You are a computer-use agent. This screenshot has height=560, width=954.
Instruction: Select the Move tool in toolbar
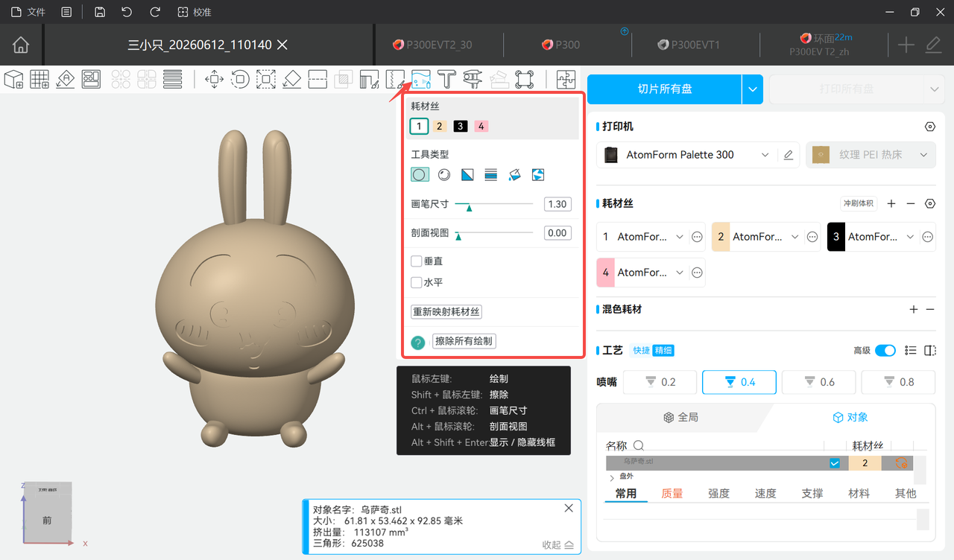pyautogui.click(x=215, y=79)
